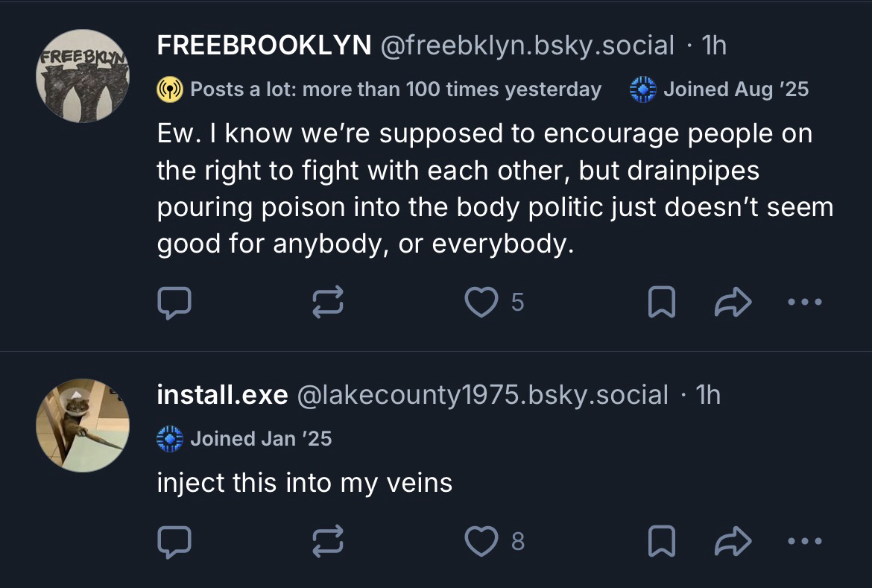Repost FREEBROOKLYN's post
Screen dimensions: 872x588
329,303
